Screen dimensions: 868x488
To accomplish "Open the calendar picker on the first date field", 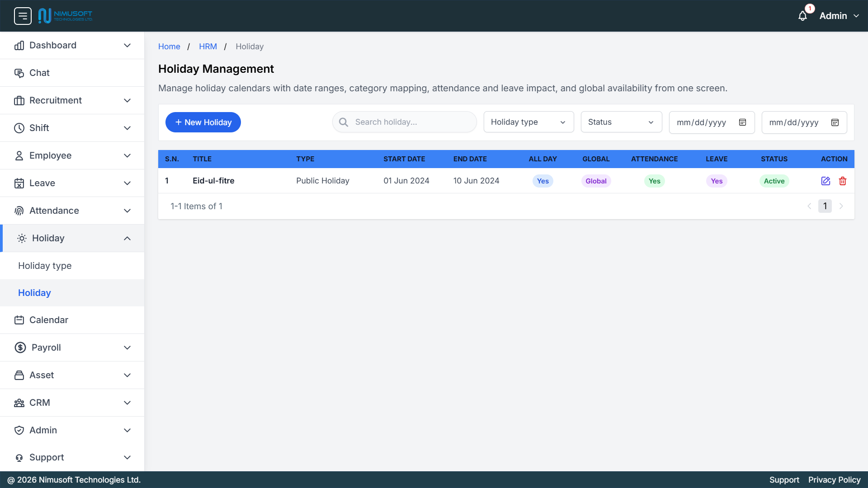I will click(742, 122).
